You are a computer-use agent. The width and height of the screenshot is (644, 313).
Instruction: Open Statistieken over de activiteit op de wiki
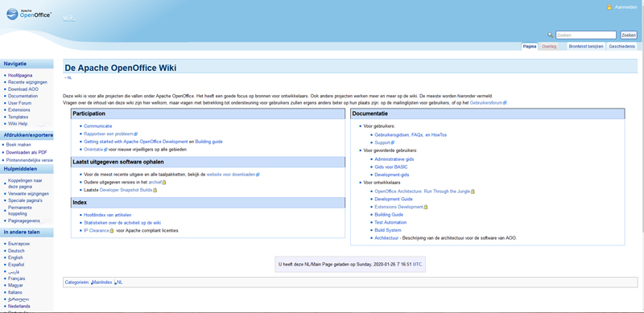[122, 223]
